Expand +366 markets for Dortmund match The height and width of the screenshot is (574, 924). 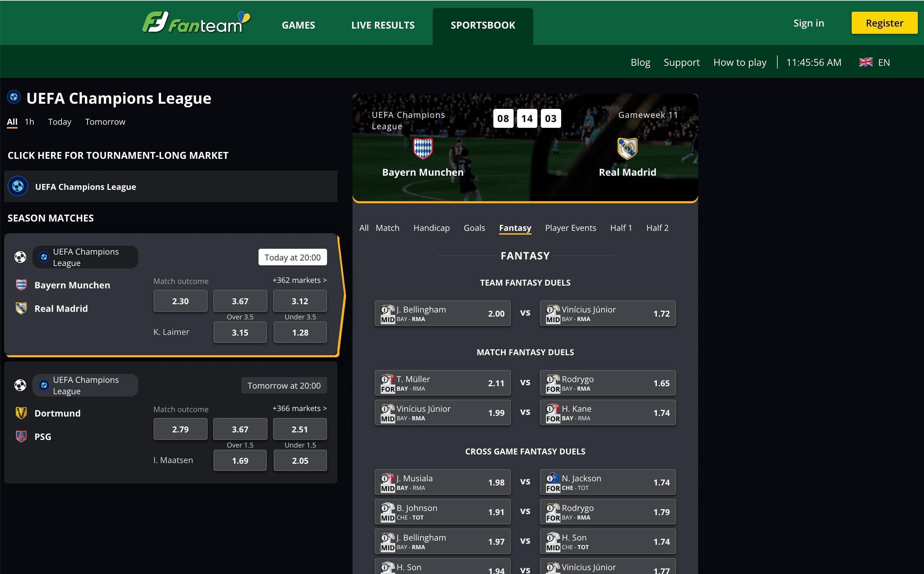(x=299, y=409)
